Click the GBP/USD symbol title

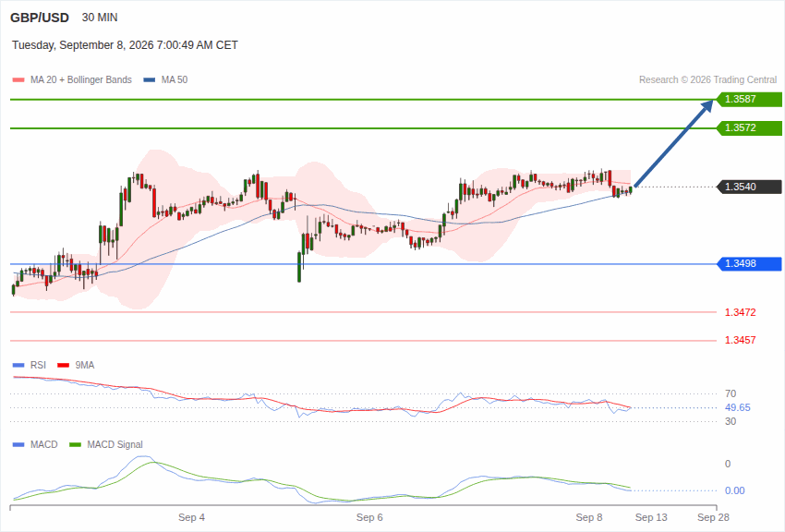(40, 18)
